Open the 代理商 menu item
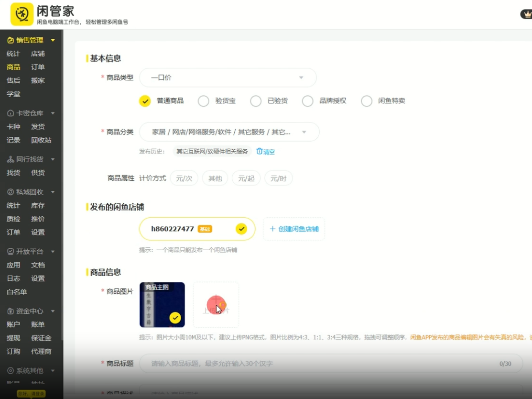Screen dimensions: 532x399 click(x=41, y=352)
